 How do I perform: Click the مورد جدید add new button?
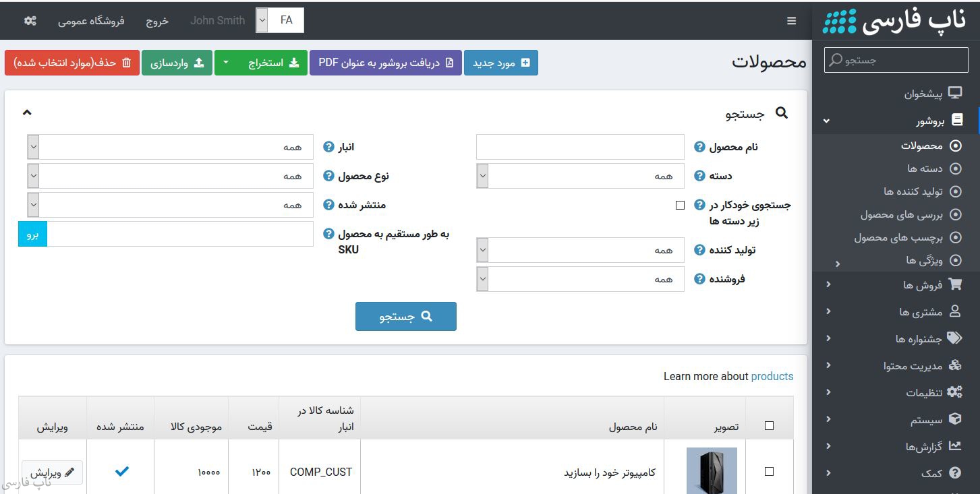501,63
